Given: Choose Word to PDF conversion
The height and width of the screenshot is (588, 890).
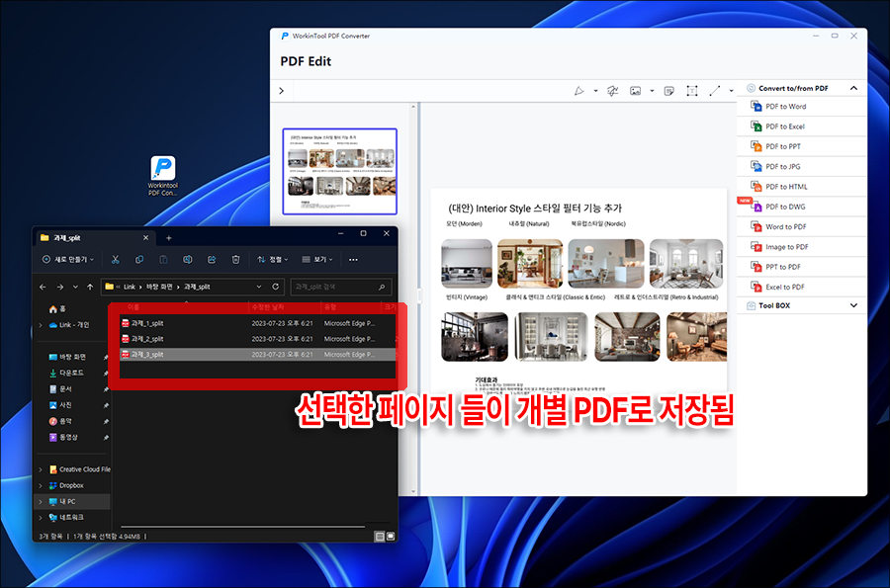Looking at the screenshot, I should pyautogui.click(x=801, y=227).
